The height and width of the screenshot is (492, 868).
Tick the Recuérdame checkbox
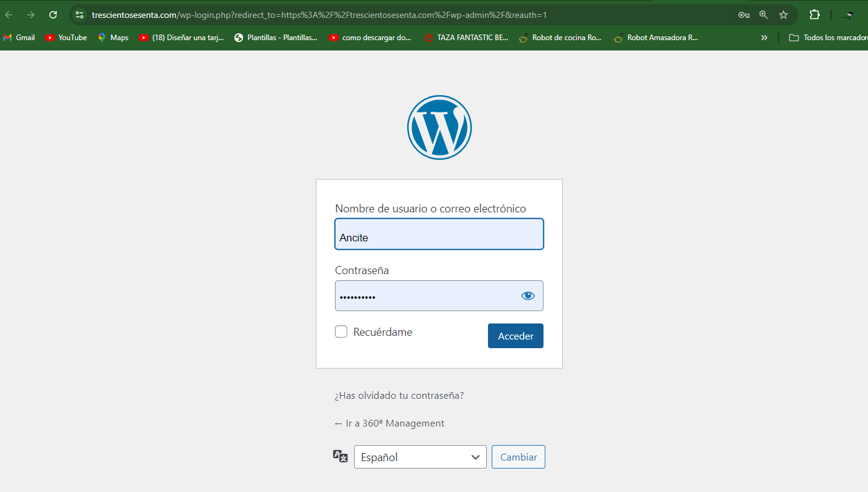341,331
